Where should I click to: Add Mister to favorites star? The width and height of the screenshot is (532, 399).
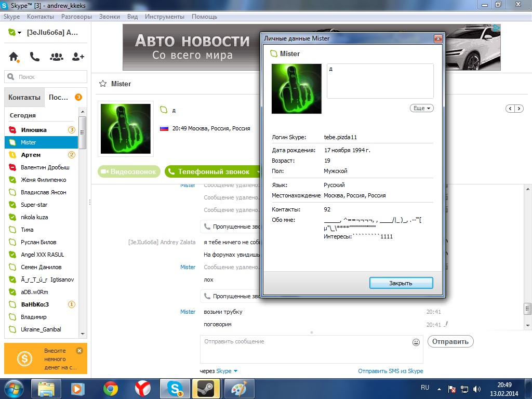click(103, 84)
